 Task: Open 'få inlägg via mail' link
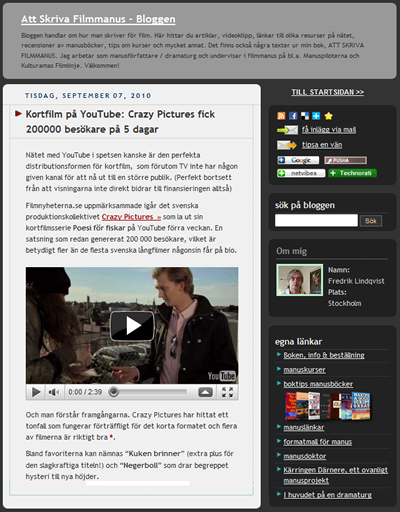point(329,130)
